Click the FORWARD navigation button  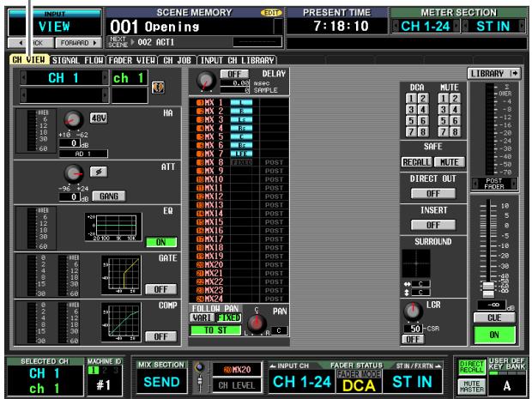[78, 43]
